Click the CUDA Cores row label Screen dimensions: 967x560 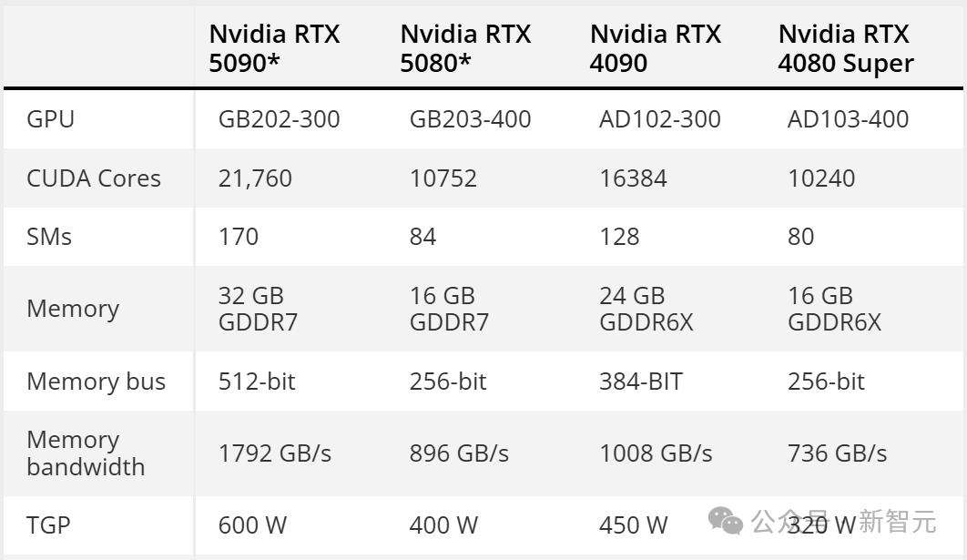(94, 178)
